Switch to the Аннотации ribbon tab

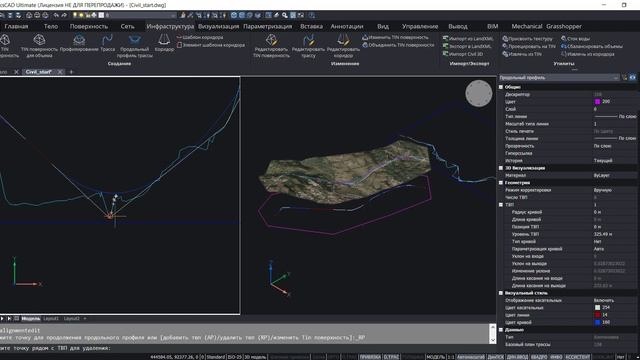pyautogui.click(x=347, y=26)
